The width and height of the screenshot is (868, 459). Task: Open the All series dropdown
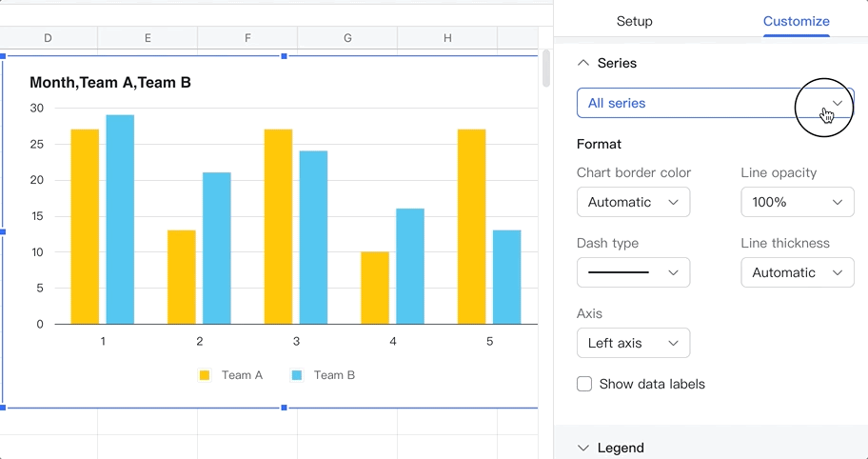pyautogui.click(x=715, y=103)
